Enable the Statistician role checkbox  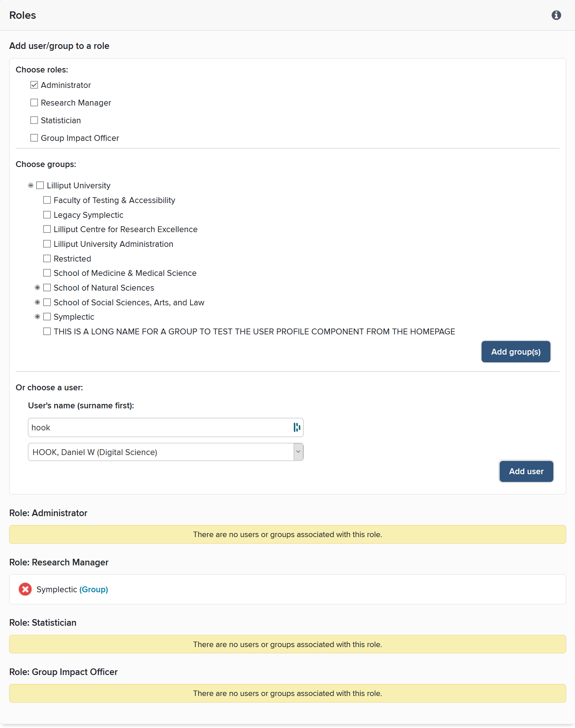34,120
